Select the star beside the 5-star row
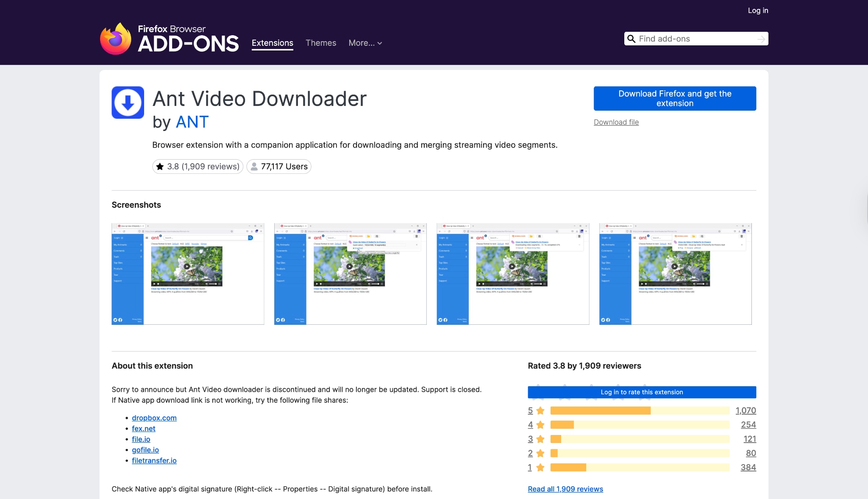 pos(540,410)
